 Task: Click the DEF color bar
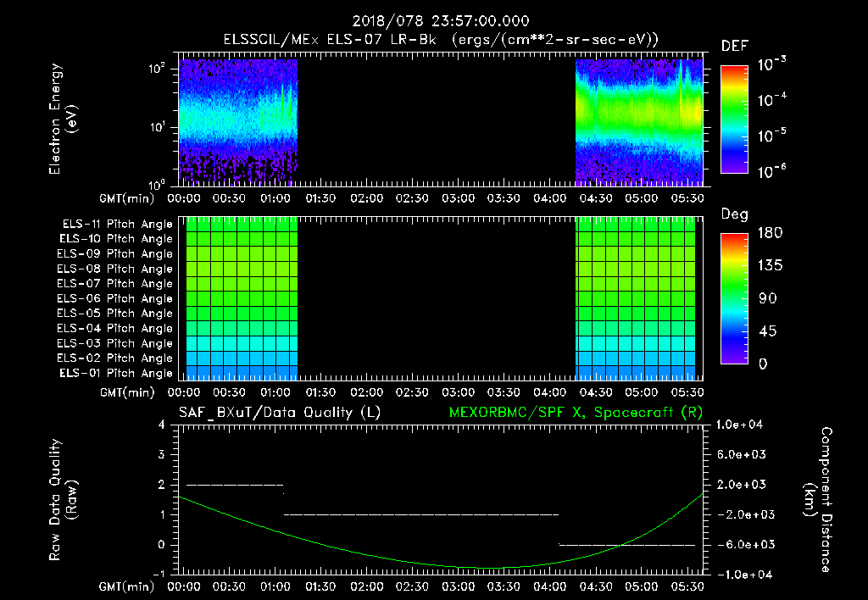(734, 119)
